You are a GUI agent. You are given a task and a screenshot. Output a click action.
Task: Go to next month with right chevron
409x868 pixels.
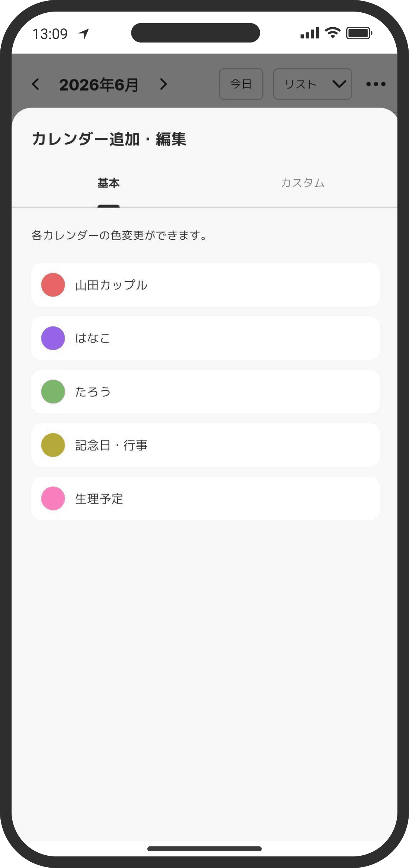point(163,84)
